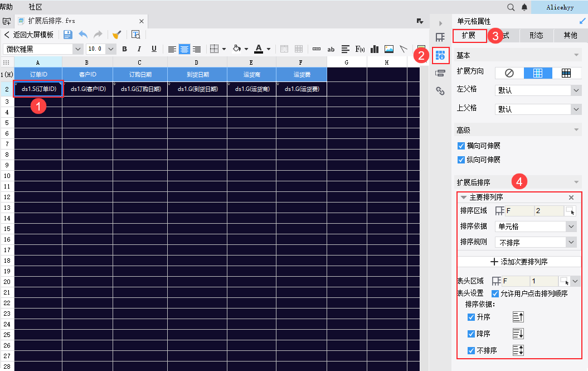Collapse the 扩展后排序 section
The height and width of the screenshot is (371, 588).
(x=576, y=182)
